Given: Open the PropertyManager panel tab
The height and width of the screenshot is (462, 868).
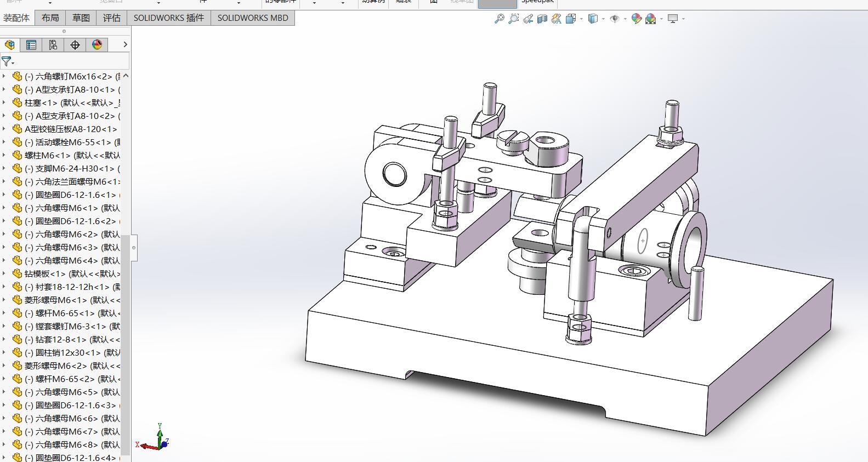Looking at the screenshot, I should pos(31,45).
